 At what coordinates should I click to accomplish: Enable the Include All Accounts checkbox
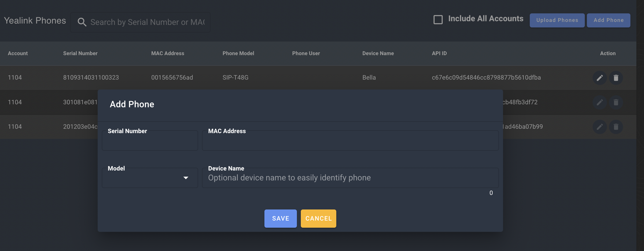[x=438, y=20]
